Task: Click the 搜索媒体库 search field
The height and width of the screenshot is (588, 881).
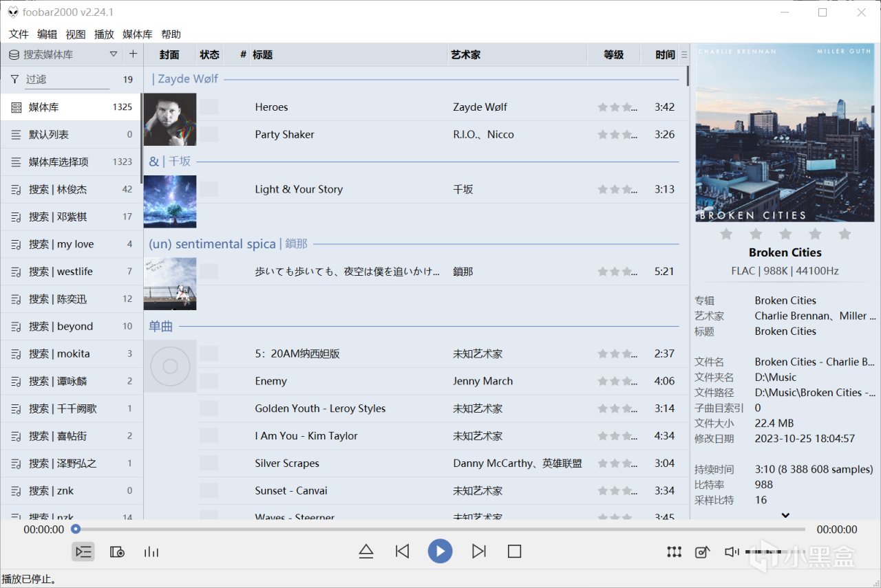Action: pyautogui.click(x=64, y=54)
